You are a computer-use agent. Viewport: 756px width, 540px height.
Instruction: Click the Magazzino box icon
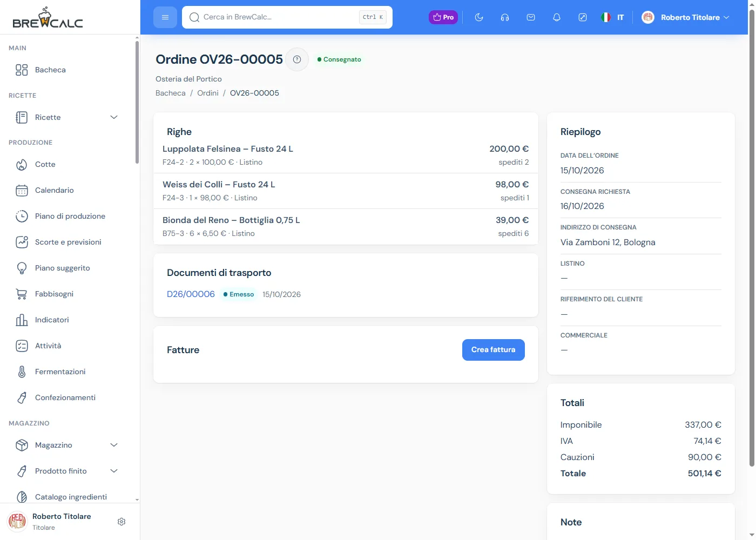click(x=22, y=445)
